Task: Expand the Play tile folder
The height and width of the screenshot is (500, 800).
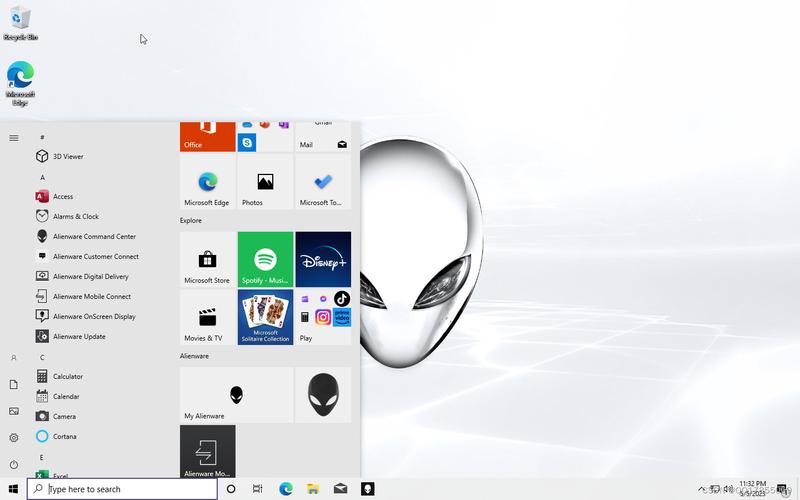Action: pyautogui.click(x=323, y=317)
